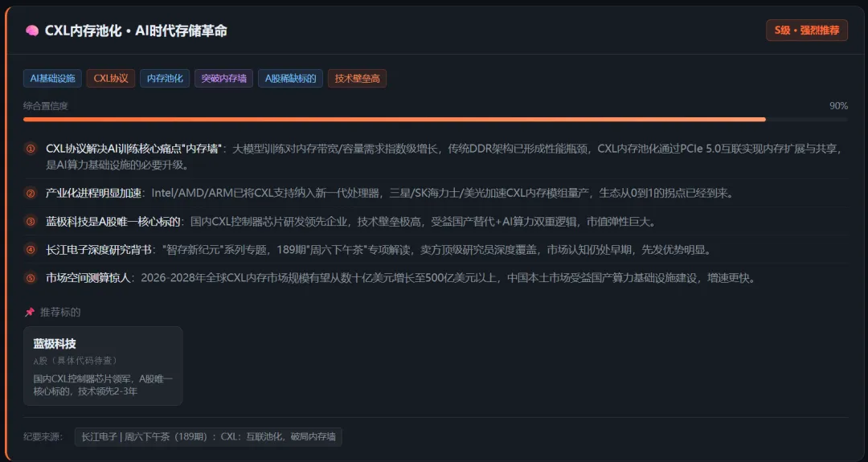This screenshot has width=868, height=462.
Task: Select the 内存池化 tag
Action: pyautogui.click(x=165, y=79)
